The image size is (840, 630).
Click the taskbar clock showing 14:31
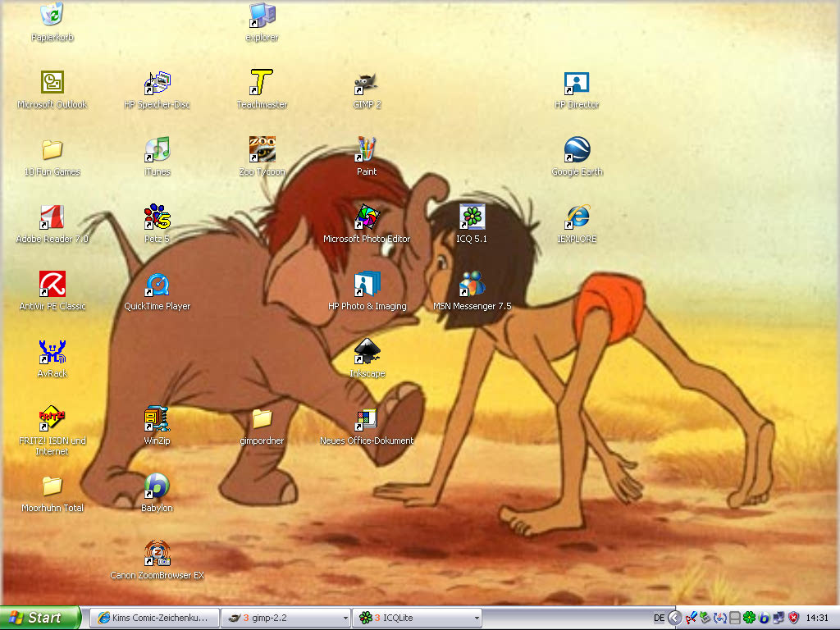(817, 618)
